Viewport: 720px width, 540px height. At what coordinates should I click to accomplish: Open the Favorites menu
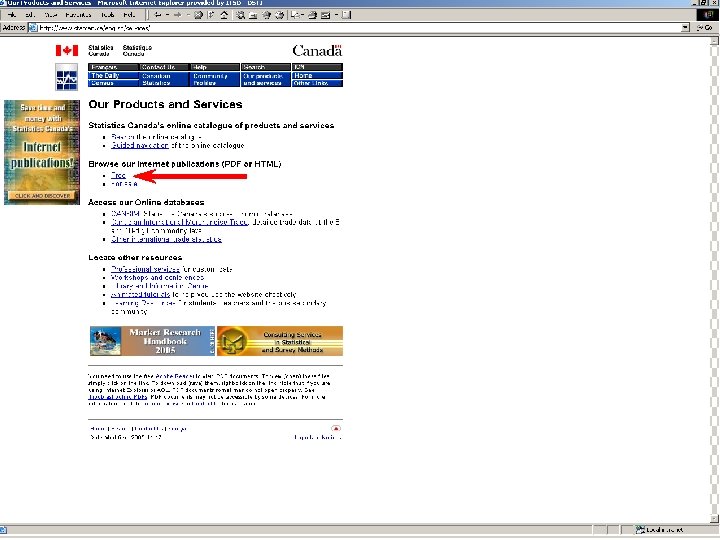tap(78, 15)
